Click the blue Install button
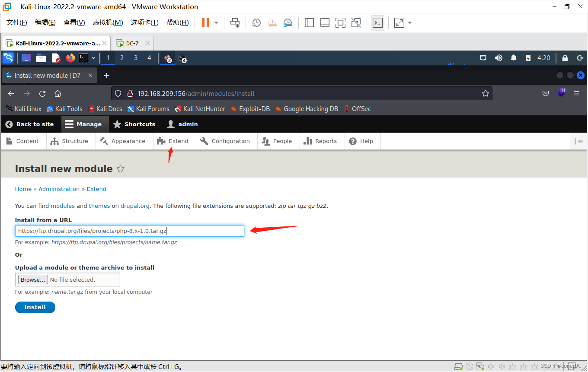 [35, 307]
